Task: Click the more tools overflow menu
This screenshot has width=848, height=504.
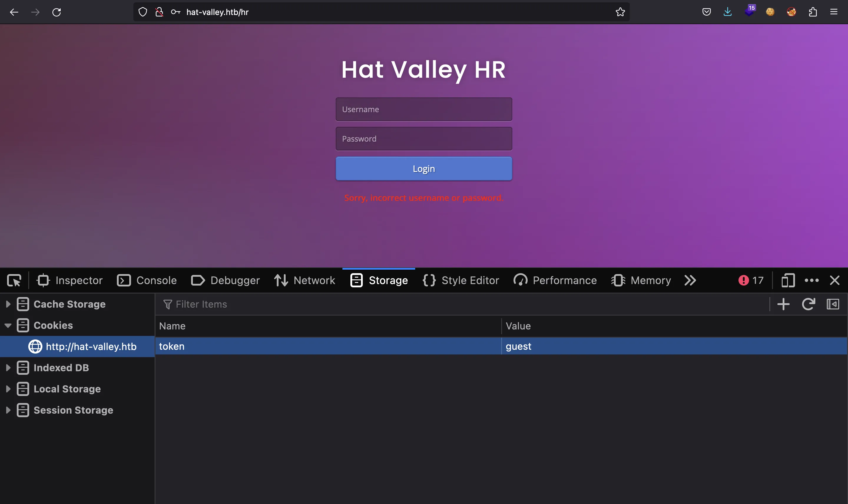Action: [x=690, y=280]
